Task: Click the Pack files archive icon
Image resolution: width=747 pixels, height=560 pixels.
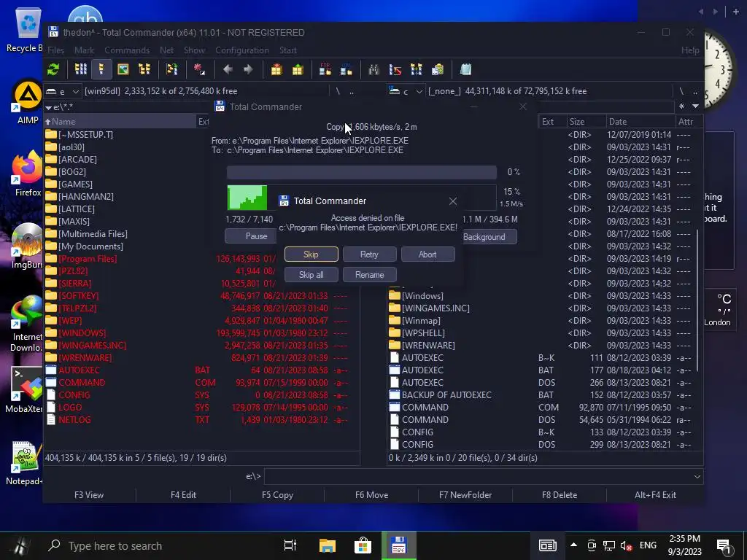Action: 276,69
